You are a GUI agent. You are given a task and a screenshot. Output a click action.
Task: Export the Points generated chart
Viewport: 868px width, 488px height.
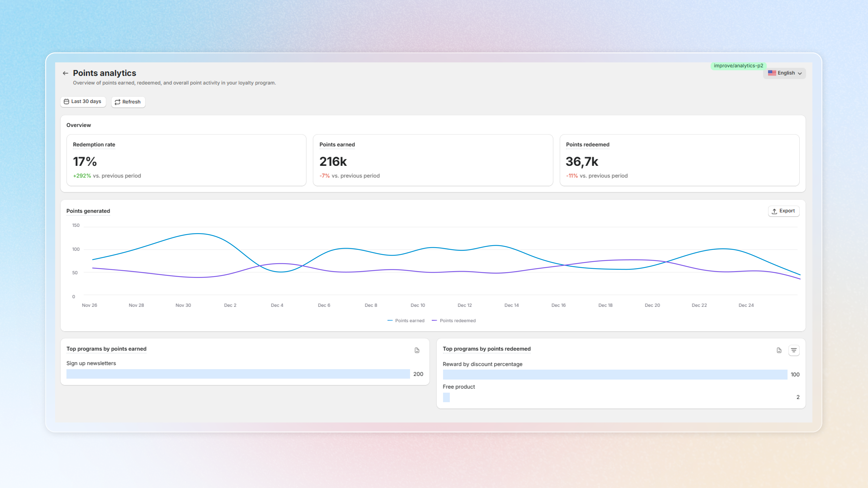point(783,211)
